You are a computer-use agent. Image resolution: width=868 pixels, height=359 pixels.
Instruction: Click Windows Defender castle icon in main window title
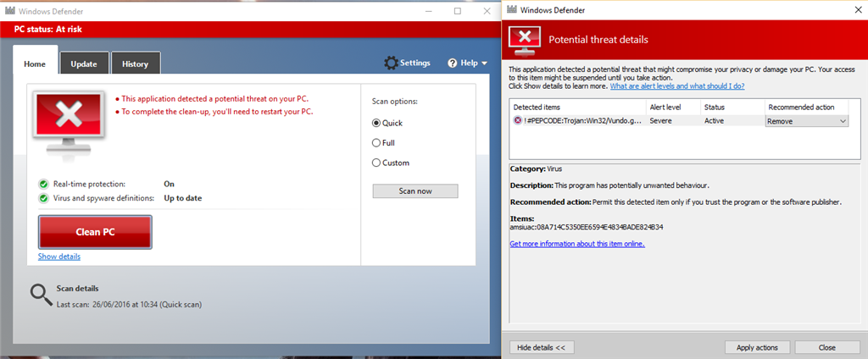click(x=9, y=10)
